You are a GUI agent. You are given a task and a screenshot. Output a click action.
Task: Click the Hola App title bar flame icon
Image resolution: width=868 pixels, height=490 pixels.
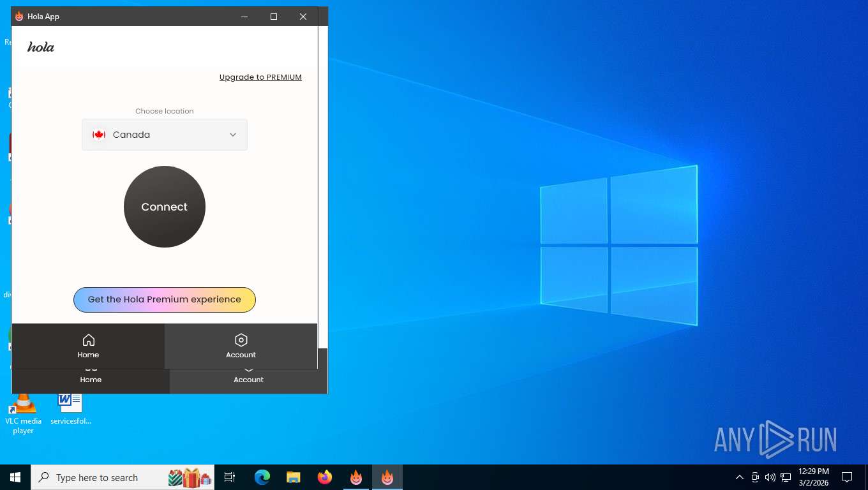tap(19, 17)
